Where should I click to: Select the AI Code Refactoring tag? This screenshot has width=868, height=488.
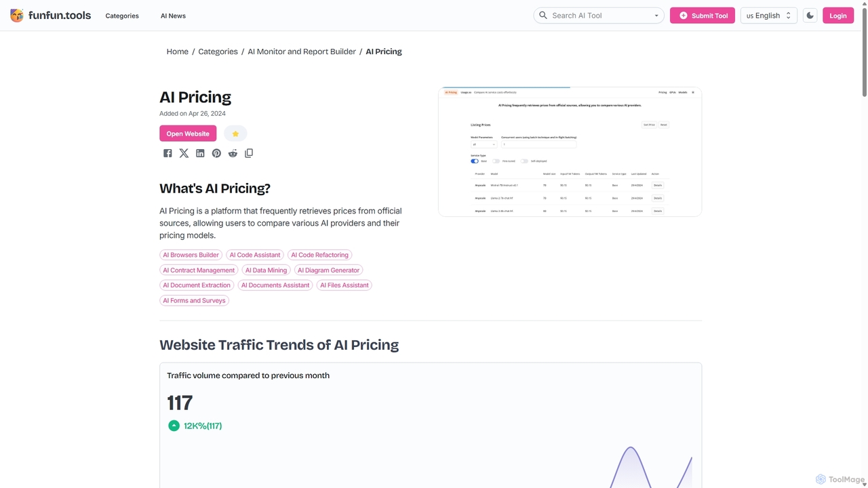tap(319, 255)
